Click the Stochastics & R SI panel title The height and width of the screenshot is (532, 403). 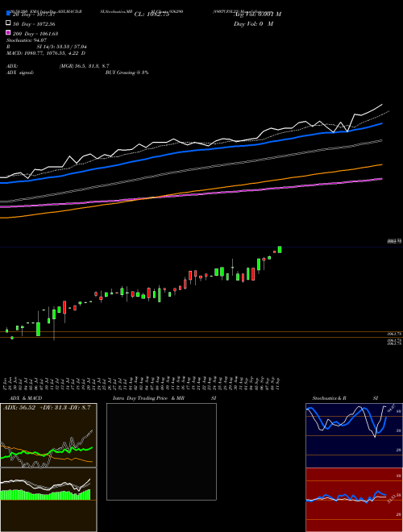coord(345,398)
